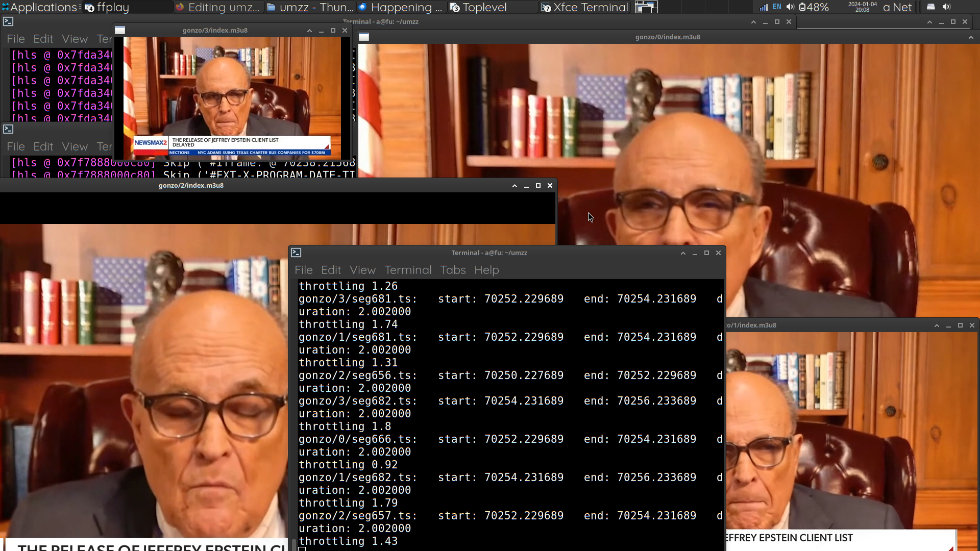
Task: Activate the Firefox 'Editing umz...' taskbar button
Action: 218,7
